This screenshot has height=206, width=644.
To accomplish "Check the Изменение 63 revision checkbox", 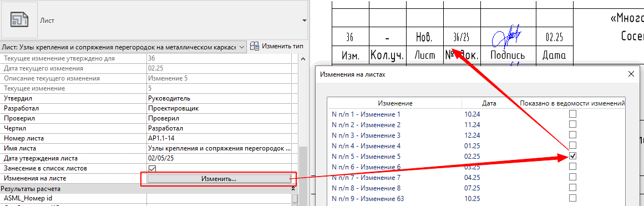I will [x=572, y=198].
